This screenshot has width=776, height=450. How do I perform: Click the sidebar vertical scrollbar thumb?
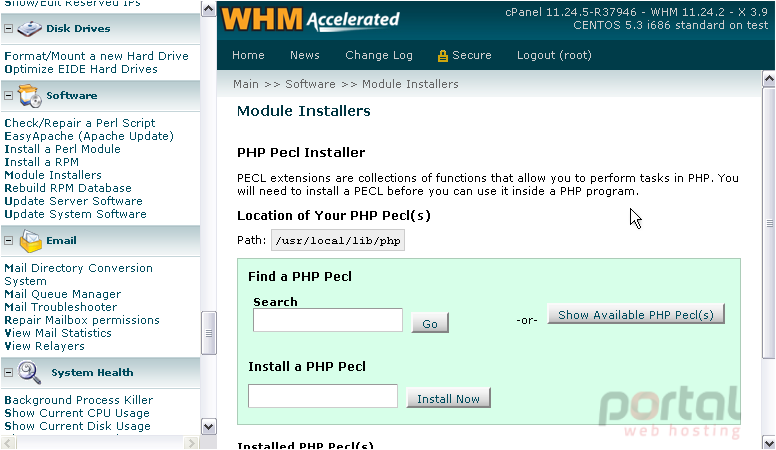[x=208, y=333]
